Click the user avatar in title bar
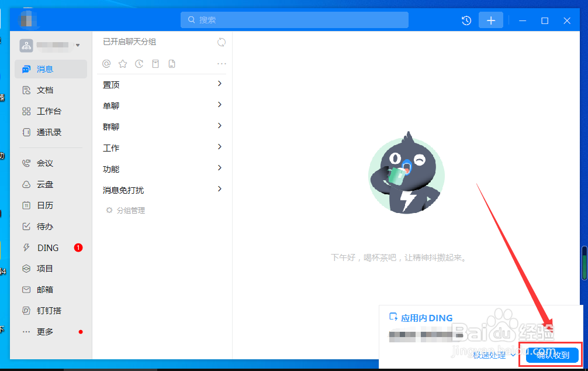Viewport: 588px width, 371px height. (x=27, y=20)
